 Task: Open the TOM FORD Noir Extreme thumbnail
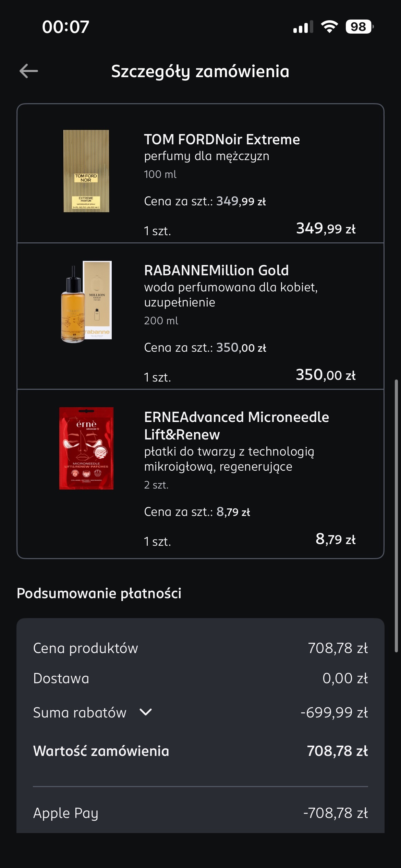click(86, 171)
